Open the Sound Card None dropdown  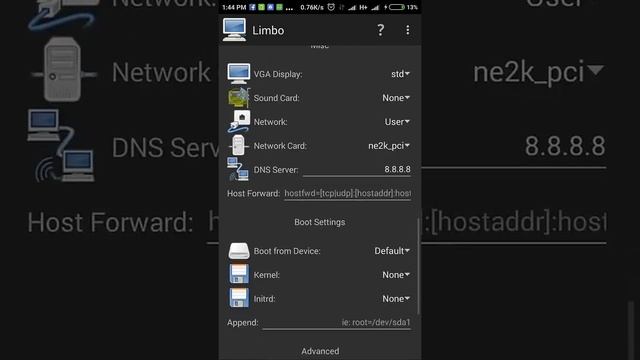(x=396, y=98)
